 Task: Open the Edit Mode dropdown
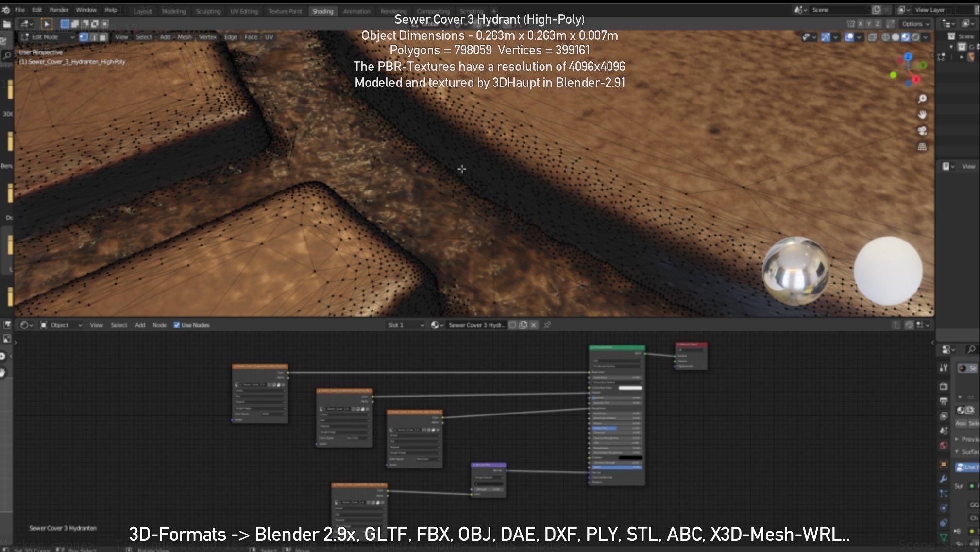click(47, 37)
